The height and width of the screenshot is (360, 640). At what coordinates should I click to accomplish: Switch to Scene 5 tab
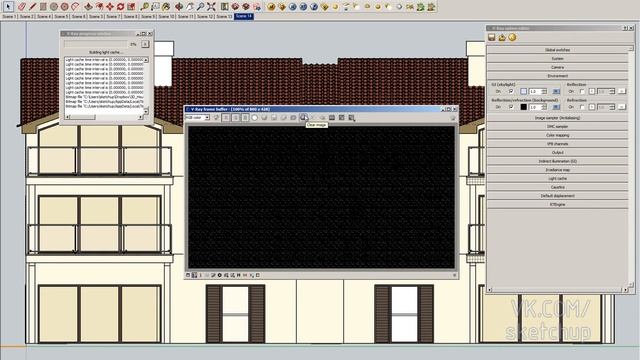[x=61, y=17]
